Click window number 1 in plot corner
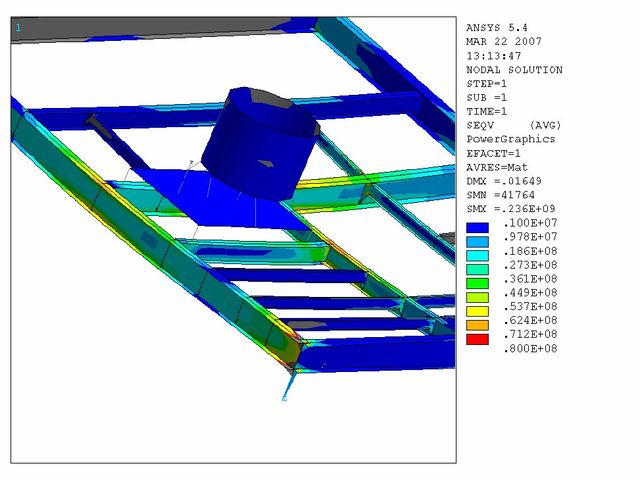This screenshot has width=640, height=480. point(18,27)
